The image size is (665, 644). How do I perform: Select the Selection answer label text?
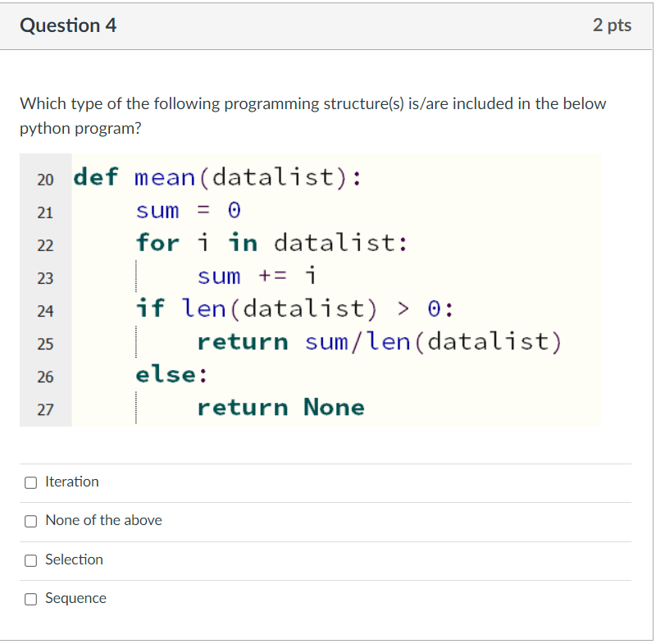[x=74, y=560]
